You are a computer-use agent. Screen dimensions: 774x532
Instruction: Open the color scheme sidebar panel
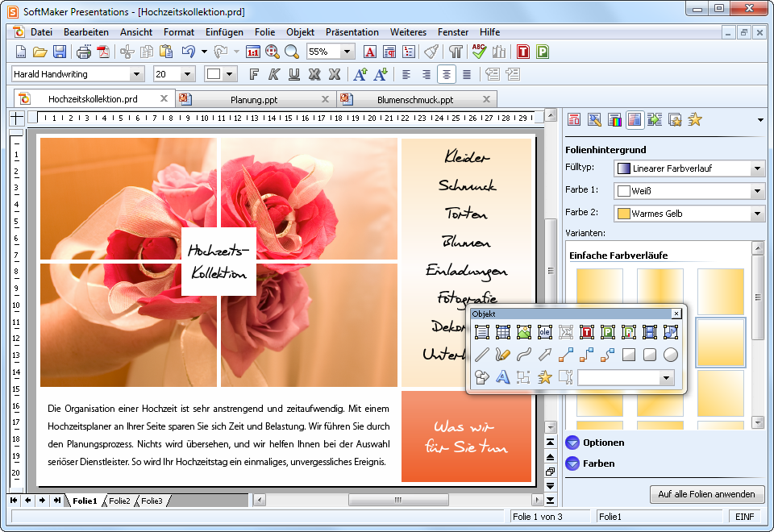coord(614,120)
